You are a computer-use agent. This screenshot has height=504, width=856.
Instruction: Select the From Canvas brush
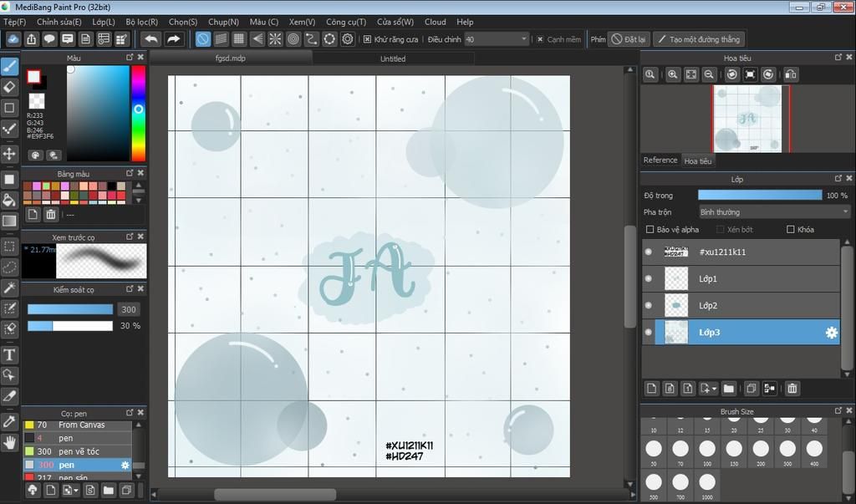(x=78, y=425)
